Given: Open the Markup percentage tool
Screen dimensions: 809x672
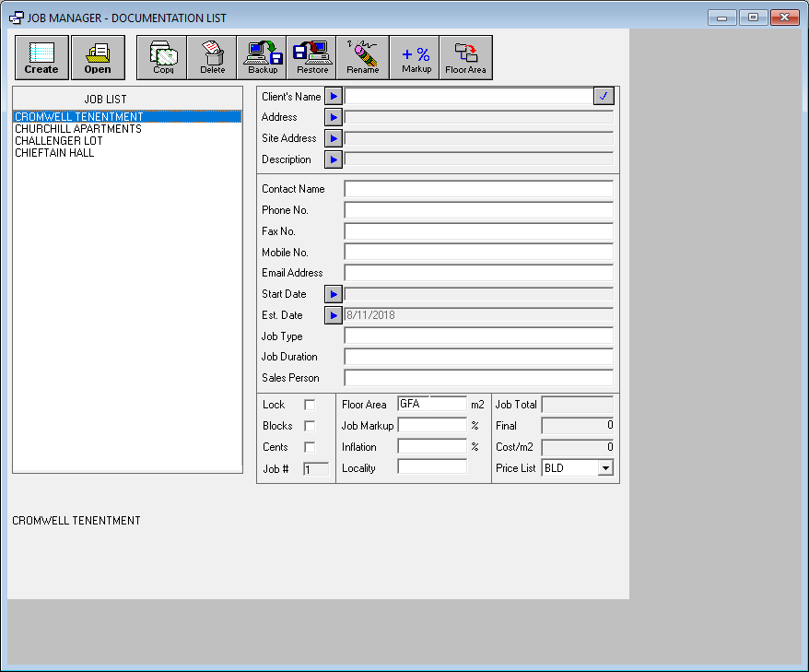Looking at the screenshot, I should tap(416, 57).
